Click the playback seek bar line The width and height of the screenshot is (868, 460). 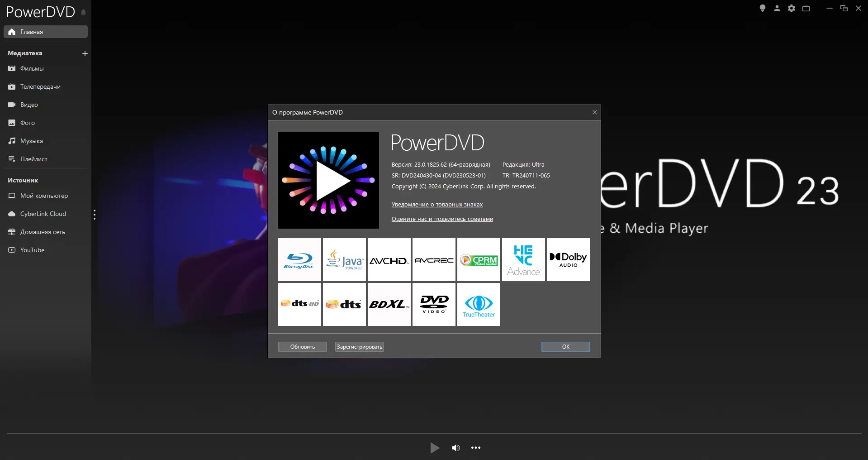pos(434,434)
